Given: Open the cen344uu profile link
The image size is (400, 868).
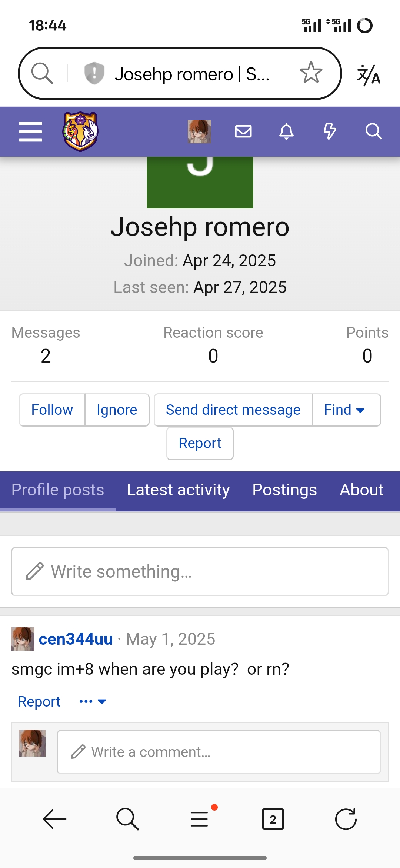Looking at the screenshot, I should click(x=76, y=639).
